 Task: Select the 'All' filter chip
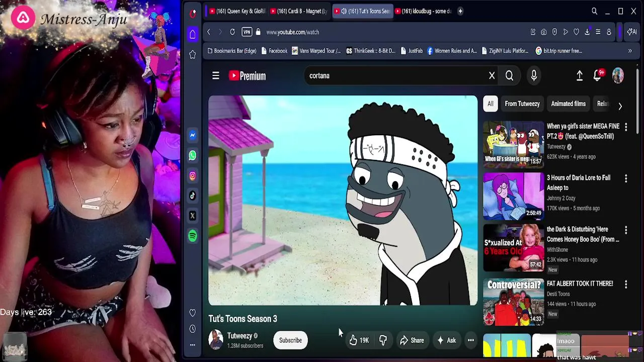(x=490, y=104)
